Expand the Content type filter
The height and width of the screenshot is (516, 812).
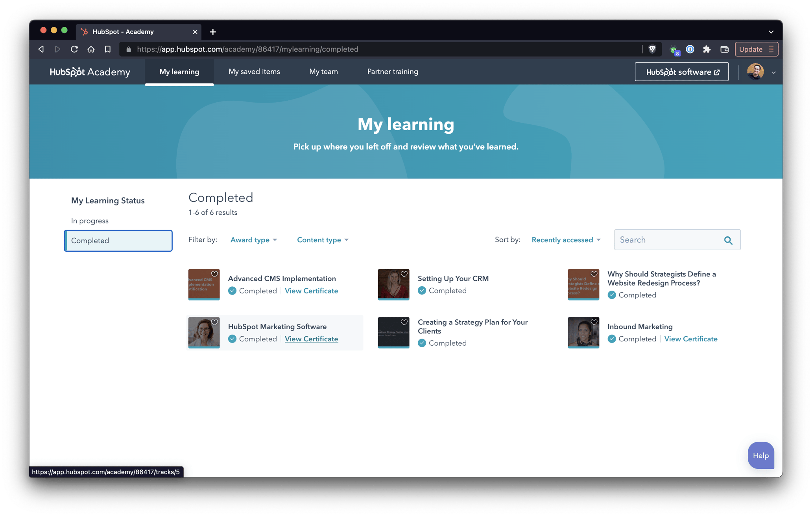323,240
